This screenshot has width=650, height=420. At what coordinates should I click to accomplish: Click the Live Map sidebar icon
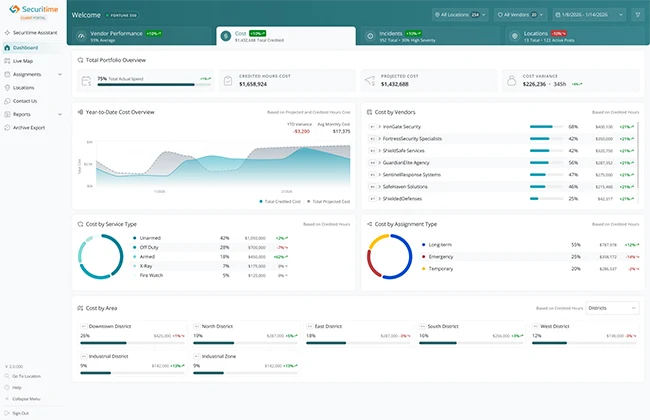click(7, 61)
